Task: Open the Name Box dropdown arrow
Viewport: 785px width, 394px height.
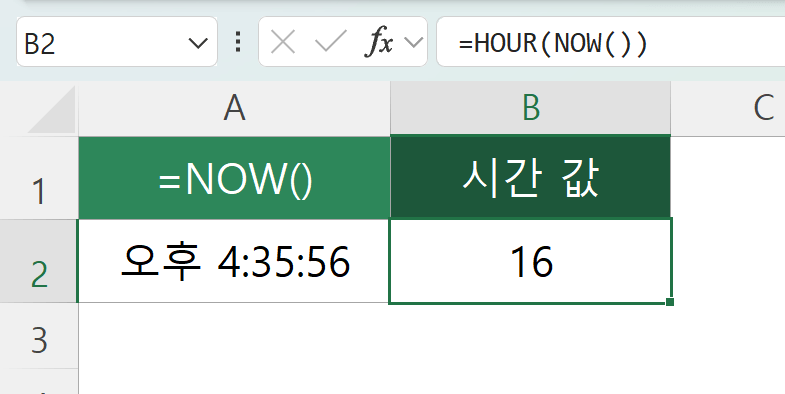Action: 198,44
